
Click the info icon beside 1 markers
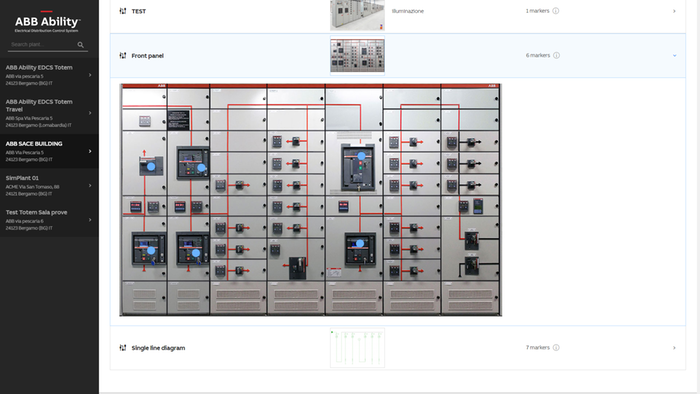point(556,11)
